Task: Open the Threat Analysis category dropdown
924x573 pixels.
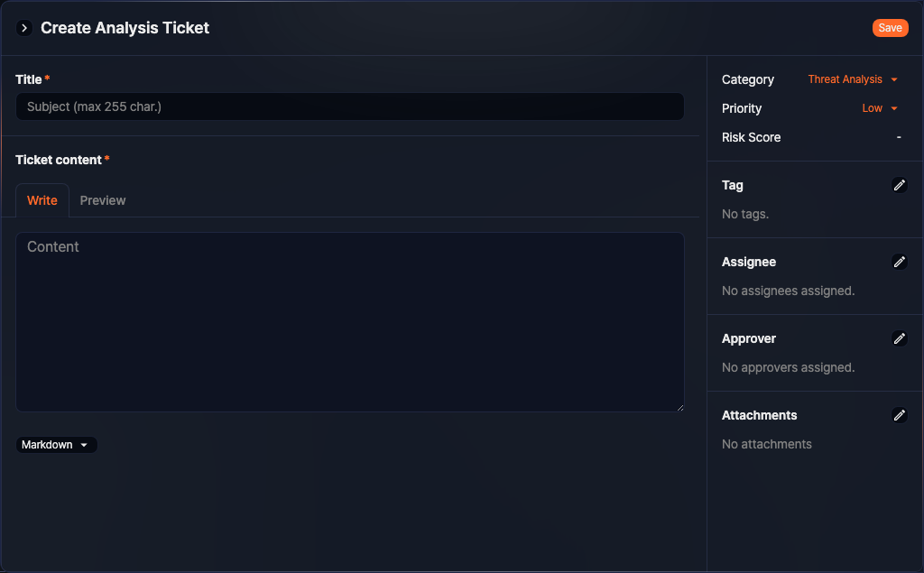Action: [x=845, y=79]
